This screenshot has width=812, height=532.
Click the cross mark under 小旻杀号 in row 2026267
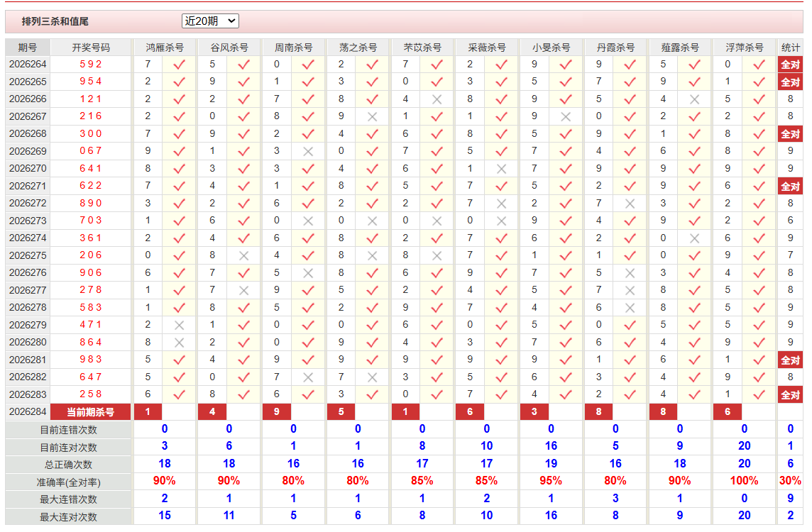click(566, 117)
